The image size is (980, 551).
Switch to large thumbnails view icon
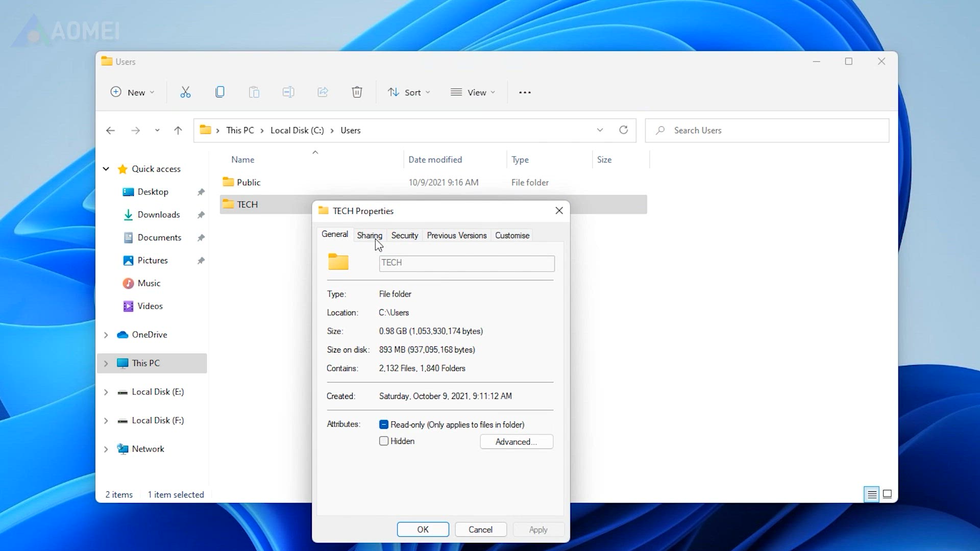tap(888, 494)
